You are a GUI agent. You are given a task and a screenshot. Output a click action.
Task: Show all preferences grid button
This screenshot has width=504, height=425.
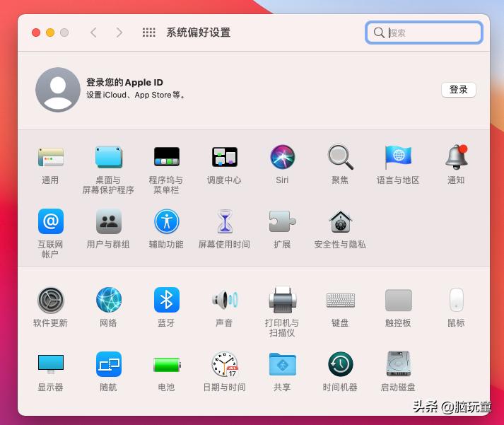(148, 33)
